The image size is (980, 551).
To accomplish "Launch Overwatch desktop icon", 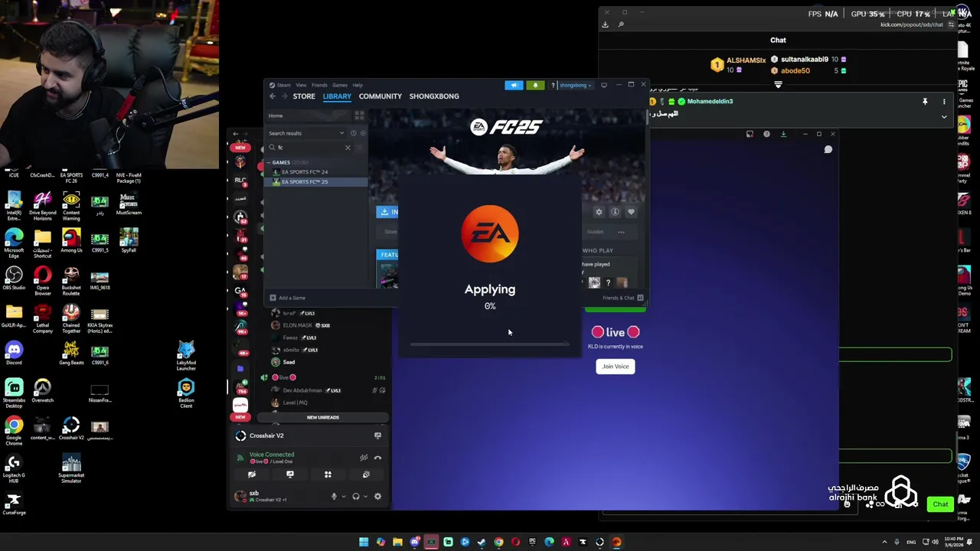I will tap(43, 391).
